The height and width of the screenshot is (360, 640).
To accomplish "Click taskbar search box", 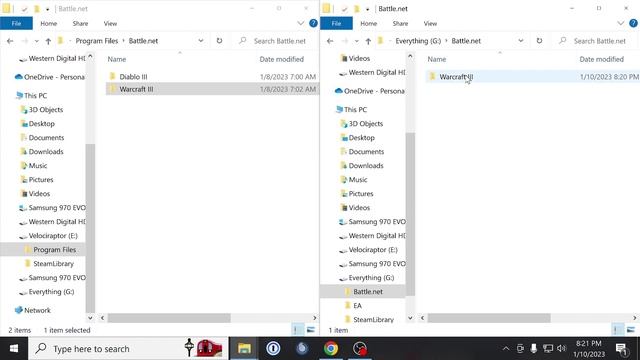I will click(128, 349).
